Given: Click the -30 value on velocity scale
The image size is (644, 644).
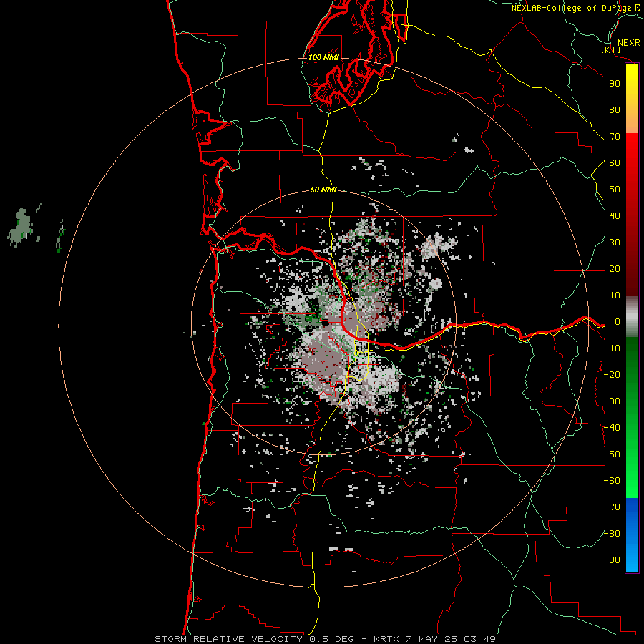Looking at the screenshot, I should [x=612, y=401].
